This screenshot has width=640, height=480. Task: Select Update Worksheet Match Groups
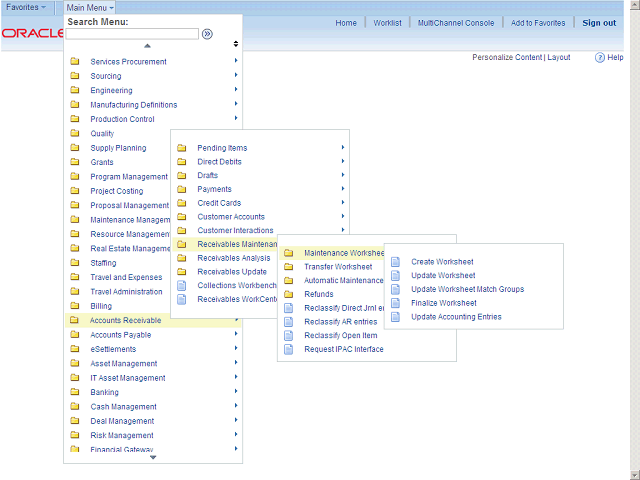tap(467, 289)
